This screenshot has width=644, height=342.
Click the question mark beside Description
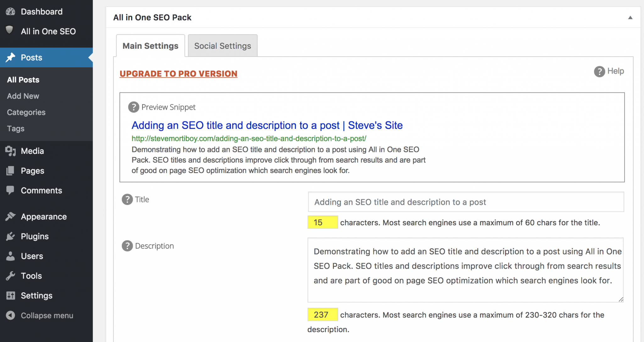127,246
